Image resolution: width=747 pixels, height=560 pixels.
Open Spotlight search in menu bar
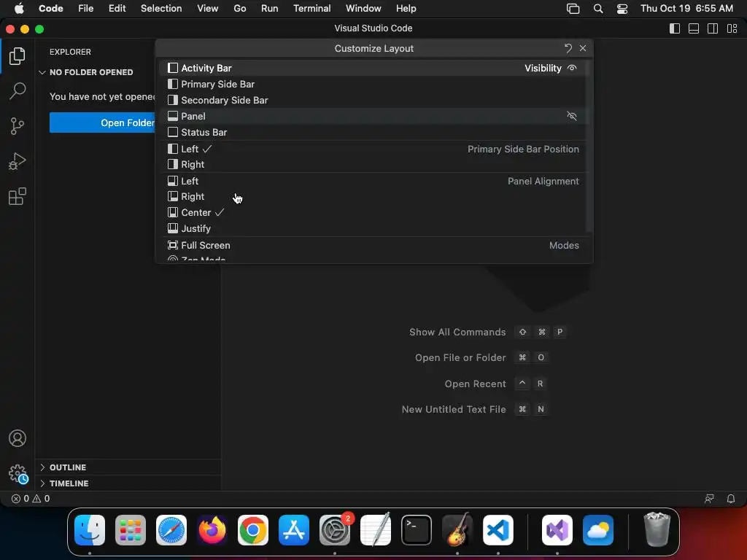coord(598,9)
